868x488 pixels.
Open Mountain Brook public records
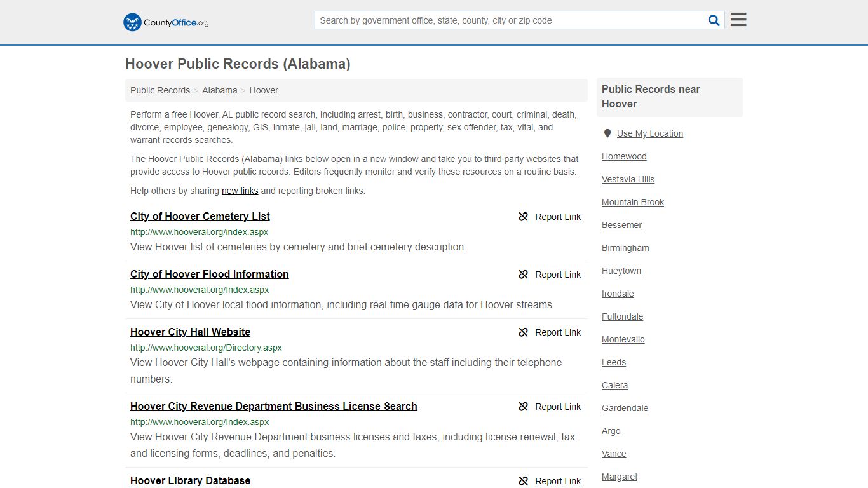pos(633,202)
